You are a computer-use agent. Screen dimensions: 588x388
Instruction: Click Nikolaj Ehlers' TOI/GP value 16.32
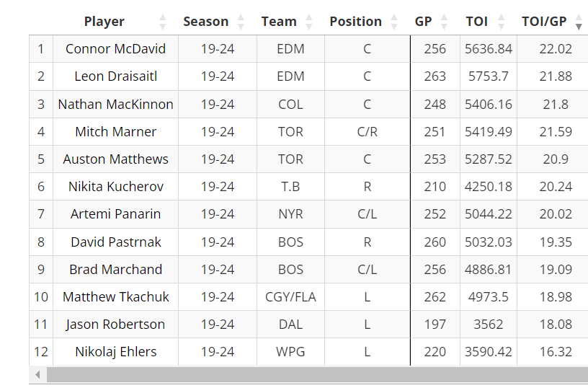click(x=556, y=352)
